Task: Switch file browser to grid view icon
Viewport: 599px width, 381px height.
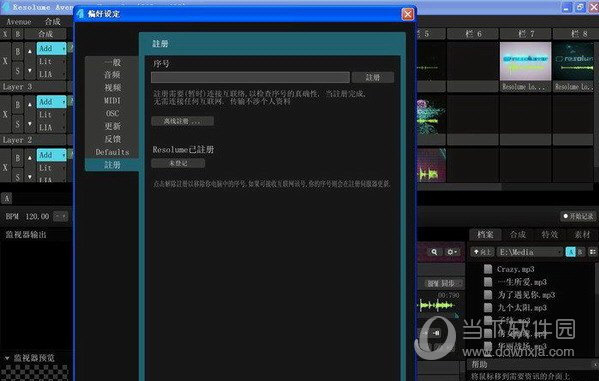Action: click(x=592, y=252)
